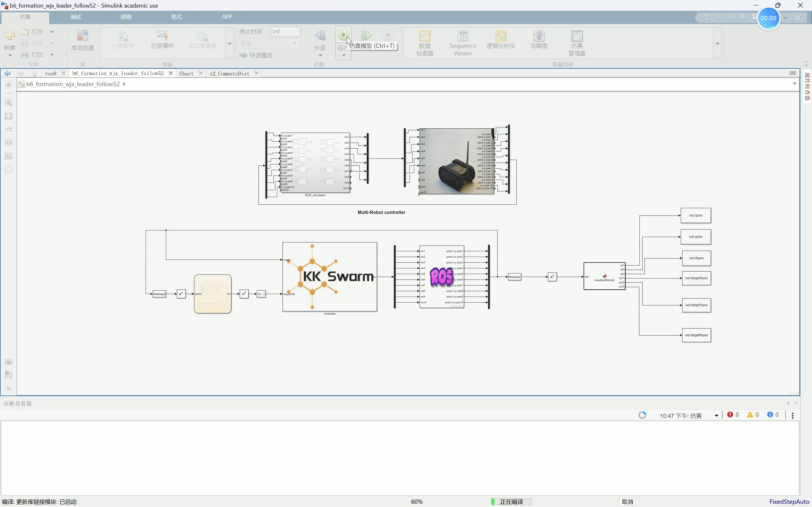Click the fit-to-view icon in left palette
The image size is (812, 507).
tap(9, 116)
